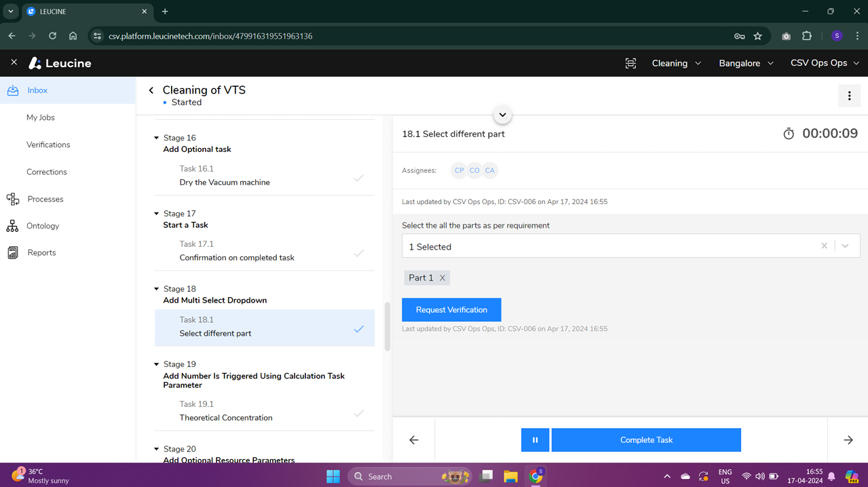The width and height of the screenshot is (868, 487).
Task: Open the parts selection dropdown
Action: [846, 246]
